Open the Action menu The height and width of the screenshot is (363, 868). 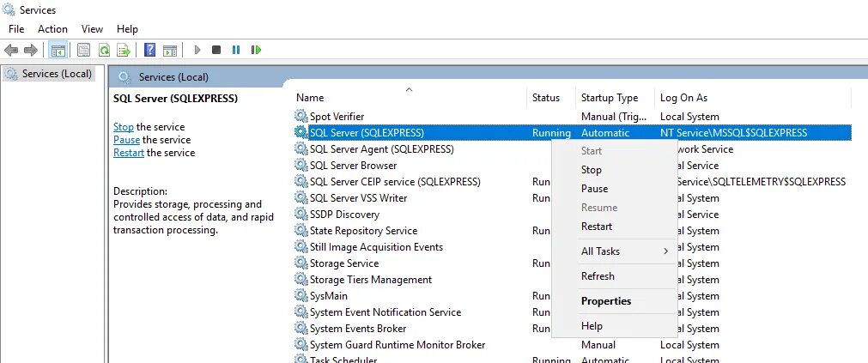(52, 29)
